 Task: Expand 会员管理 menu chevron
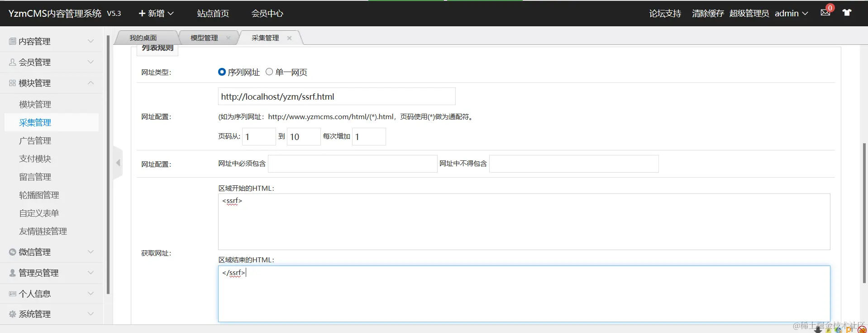coord(91,62)
